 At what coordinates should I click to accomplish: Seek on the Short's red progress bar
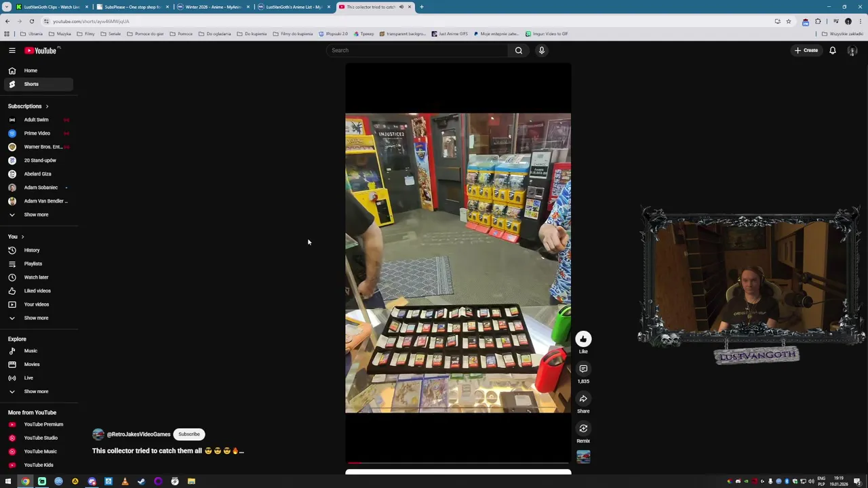458,463
